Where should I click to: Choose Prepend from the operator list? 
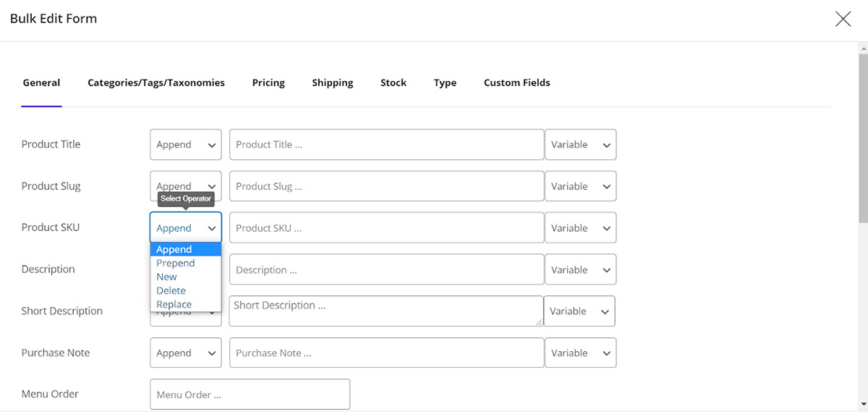tap(176, 263)
